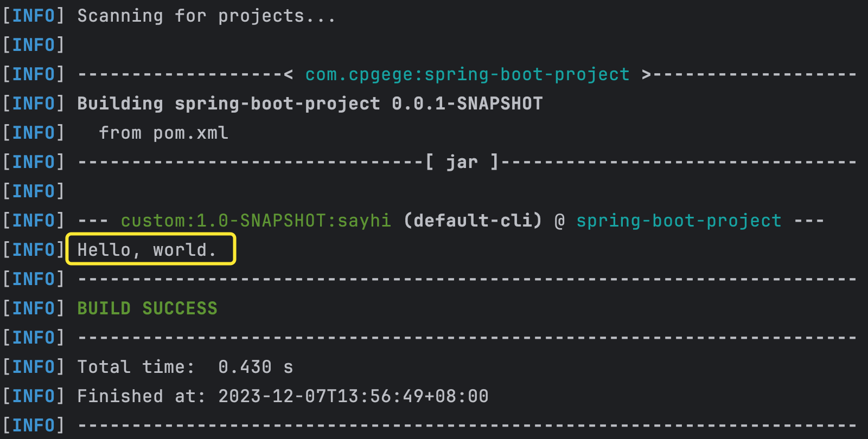Click the [INFO] tag beside BUILD SUCCESS
The height and width of the screenshot is (439, 868).
point(33,309)
